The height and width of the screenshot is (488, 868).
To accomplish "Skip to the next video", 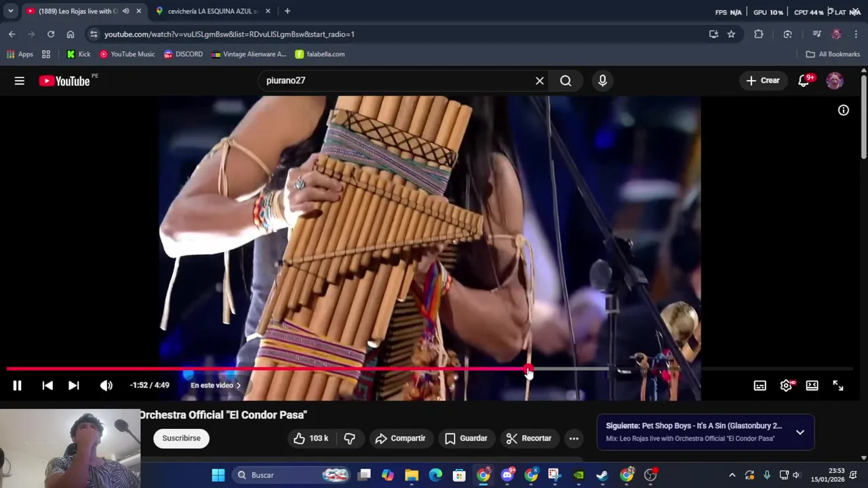I will pos(74,386).
